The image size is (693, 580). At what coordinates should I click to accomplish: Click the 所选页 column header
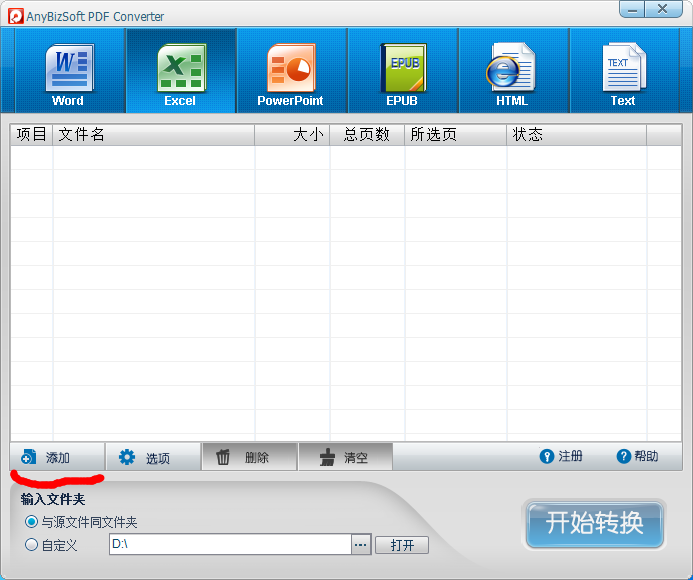click(456, 134)
